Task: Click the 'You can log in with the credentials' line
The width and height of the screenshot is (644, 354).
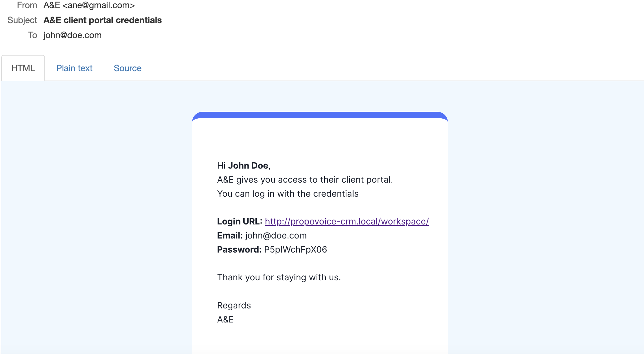Action: [288, 194]
